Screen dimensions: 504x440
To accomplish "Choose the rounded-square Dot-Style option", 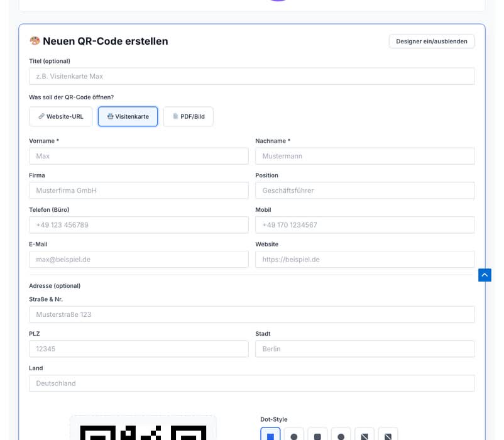I will [317, 435].
